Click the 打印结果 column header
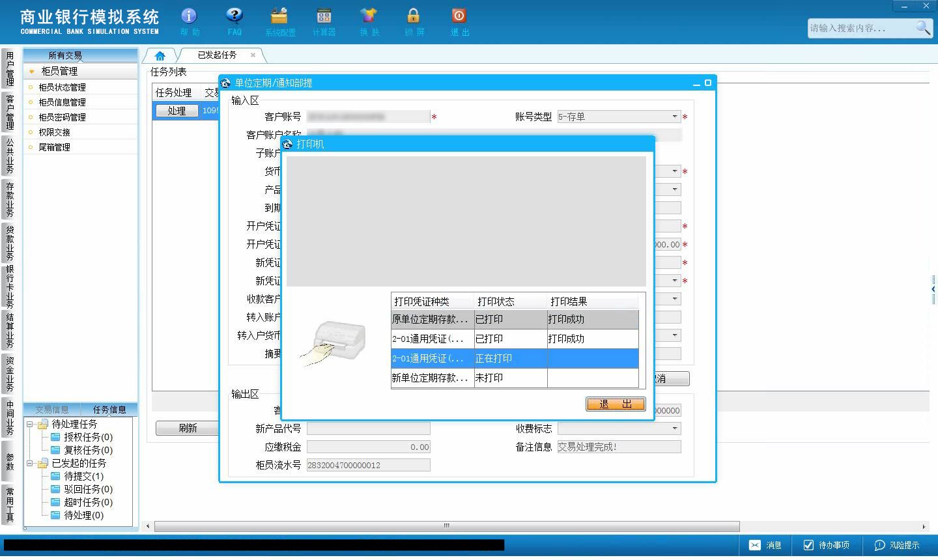 pyautogui.click(x=593, y=301)
